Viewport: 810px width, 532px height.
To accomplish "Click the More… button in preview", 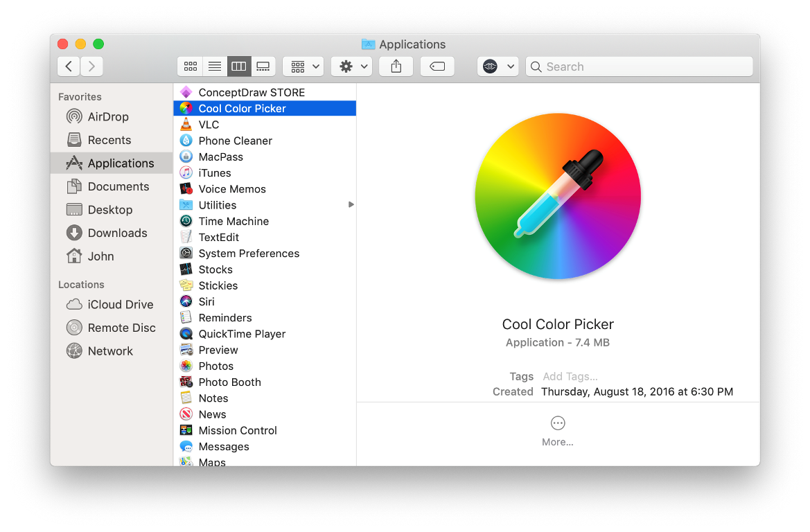I will point(557,431).
